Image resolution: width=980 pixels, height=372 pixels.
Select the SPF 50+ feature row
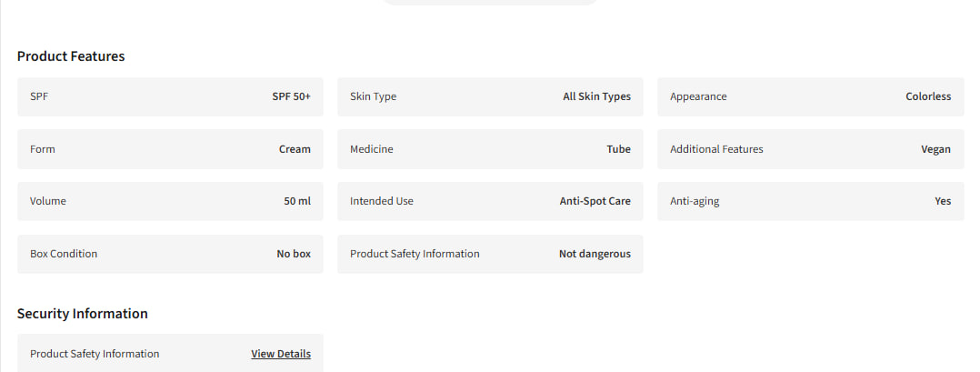pyautogui.click(x=170, y=97)
